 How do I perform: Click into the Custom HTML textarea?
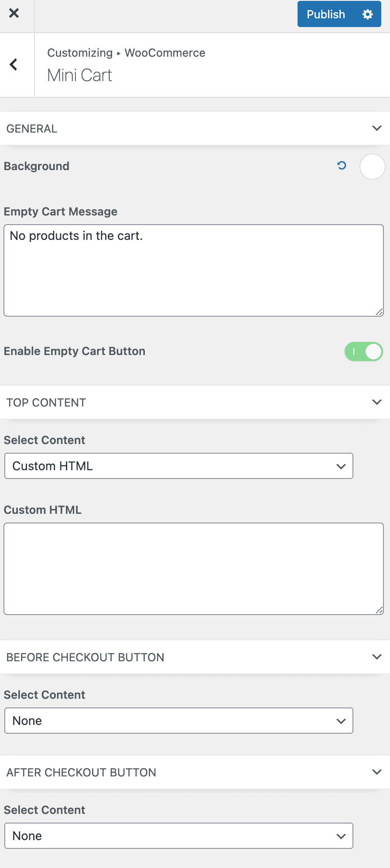point(194,569)
